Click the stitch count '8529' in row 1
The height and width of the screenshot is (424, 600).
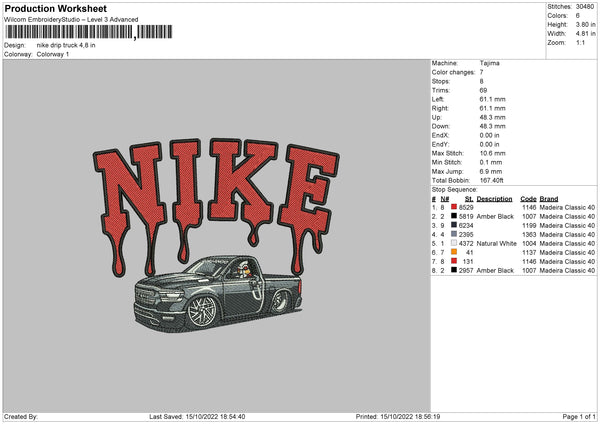coord(466,207)
